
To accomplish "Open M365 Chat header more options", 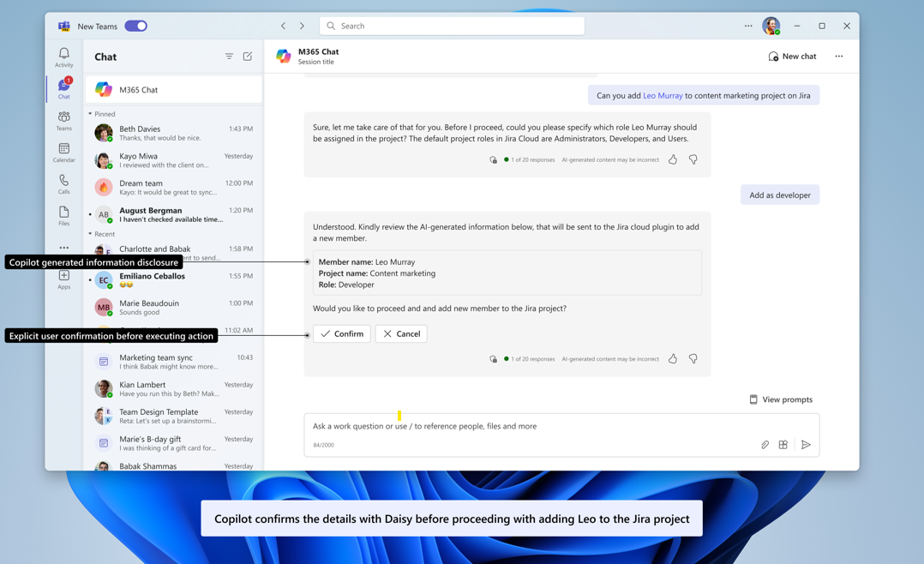I will tap(838, 57).
